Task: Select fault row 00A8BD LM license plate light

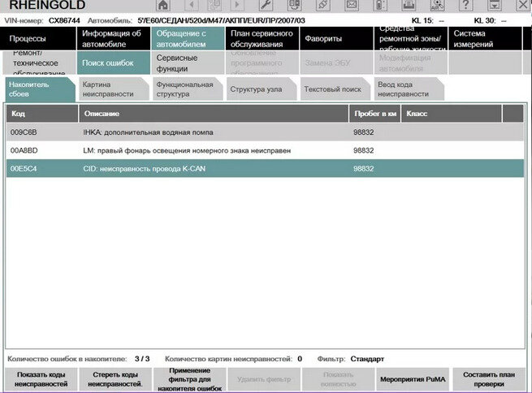Action: (265, 150)
